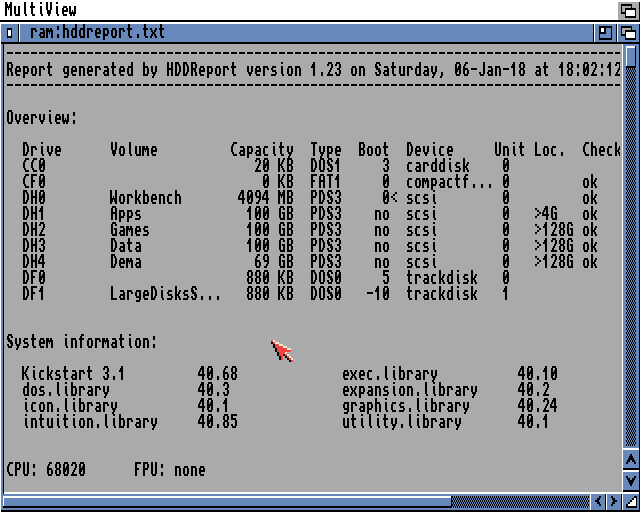Send the hddreport.txt window to back
640x512 pixels.
pyautogui.click(x=629, y=33)
